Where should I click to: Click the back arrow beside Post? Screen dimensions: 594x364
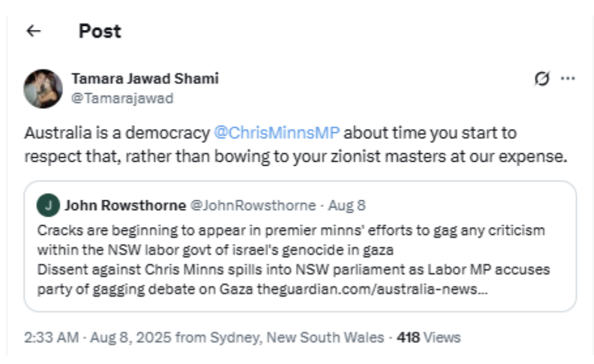coord(33,31)
